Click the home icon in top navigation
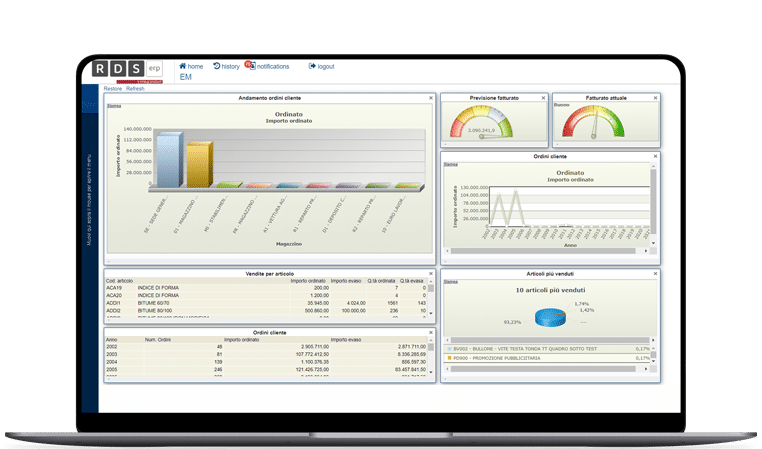 pos(183,66)
